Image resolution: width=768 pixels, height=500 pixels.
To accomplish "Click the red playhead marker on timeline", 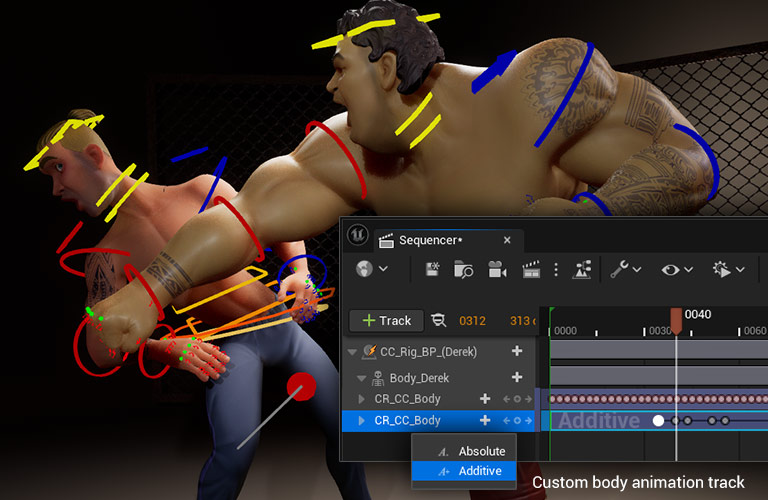I will coord(677,320).
